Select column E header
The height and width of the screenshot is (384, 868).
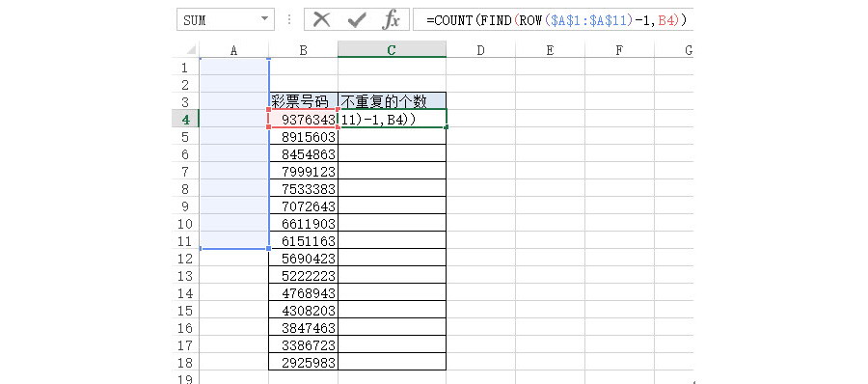(x=550, y=50)
